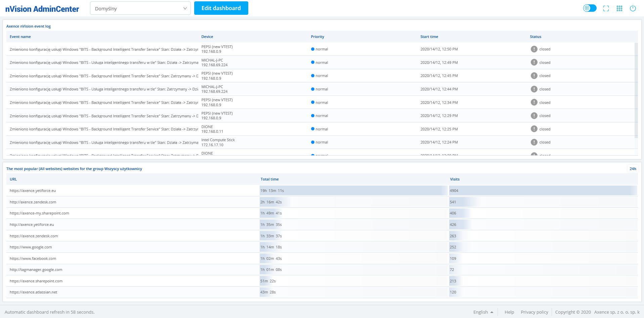644x318 pixels.
Task: Click the status icon on the DIONE 12:25 PM row
Action: point(534,129)
